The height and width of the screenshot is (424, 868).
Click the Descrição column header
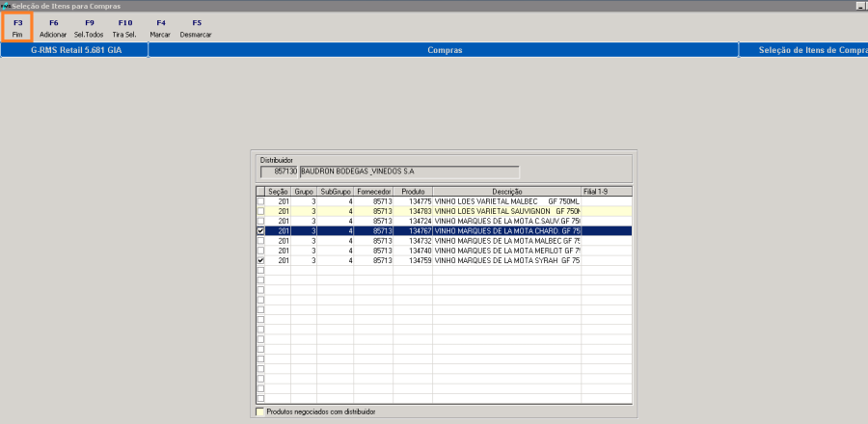[507, 191]
